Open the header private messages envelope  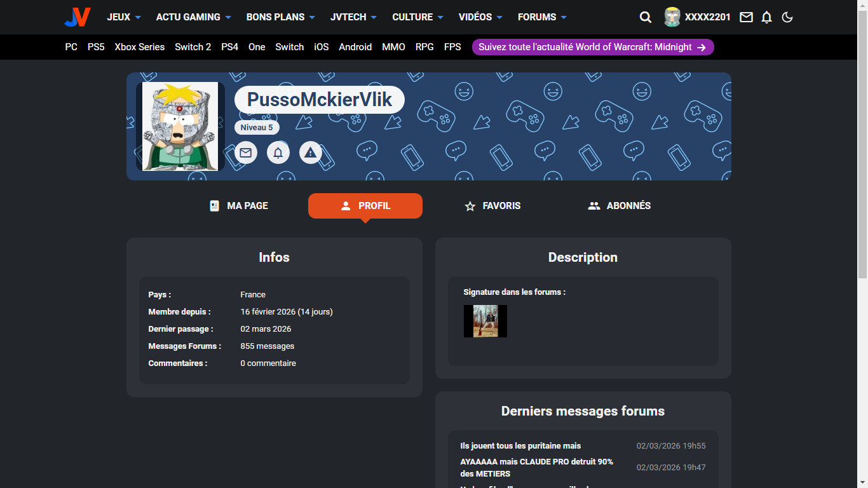746,17
